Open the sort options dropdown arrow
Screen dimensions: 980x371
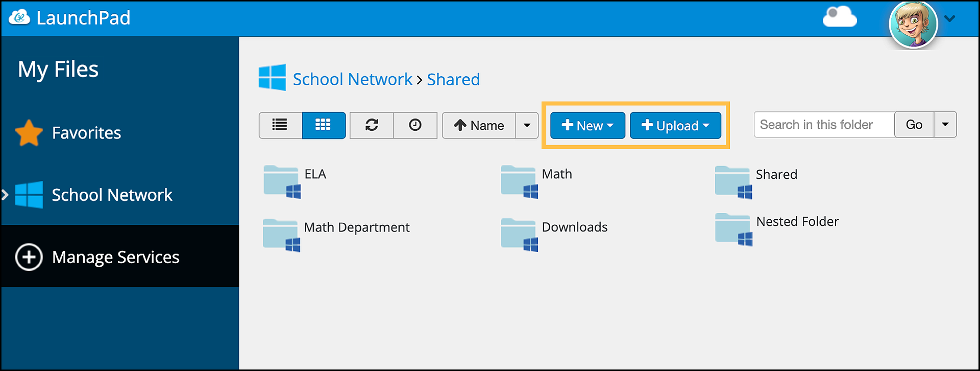point(527,125)
